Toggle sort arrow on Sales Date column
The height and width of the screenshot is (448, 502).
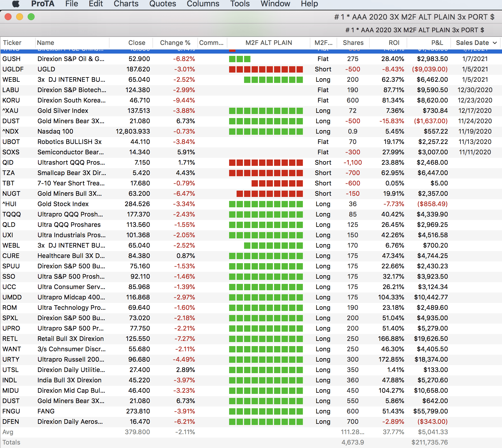495,43
